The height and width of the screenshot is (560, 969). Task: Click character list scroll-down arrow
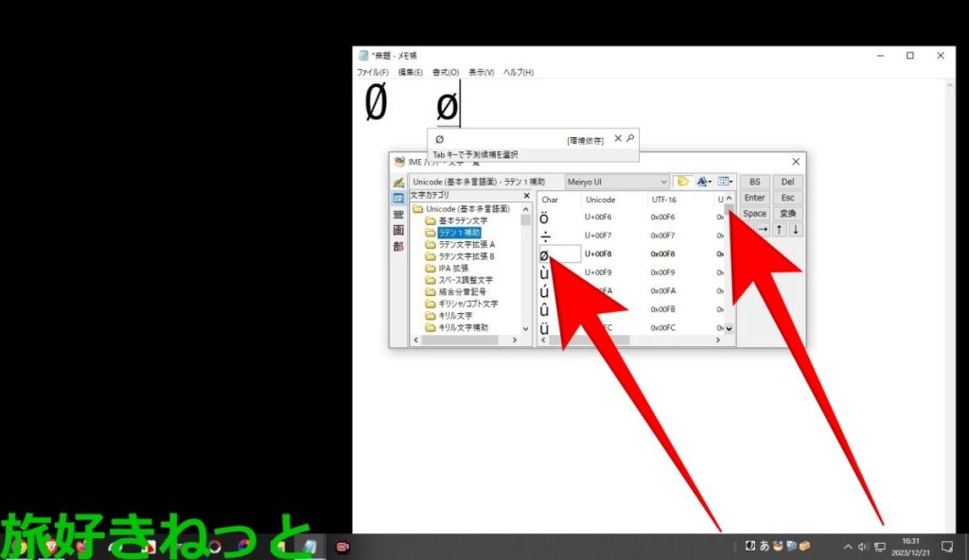[730, 329]
